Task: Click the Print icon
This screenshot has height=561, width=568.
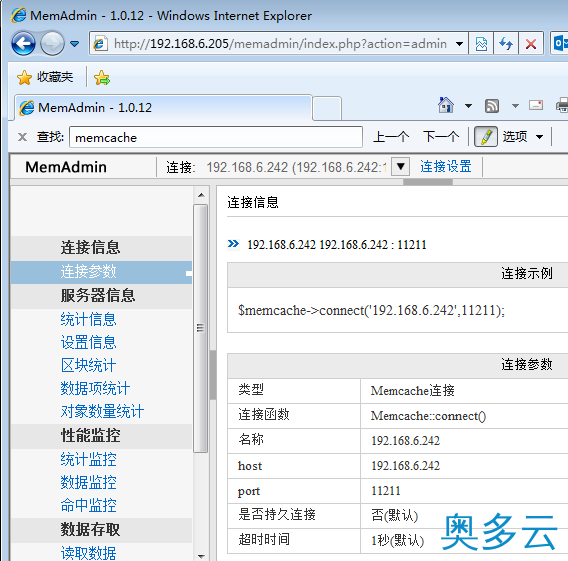Action: (x=562, y=105)
